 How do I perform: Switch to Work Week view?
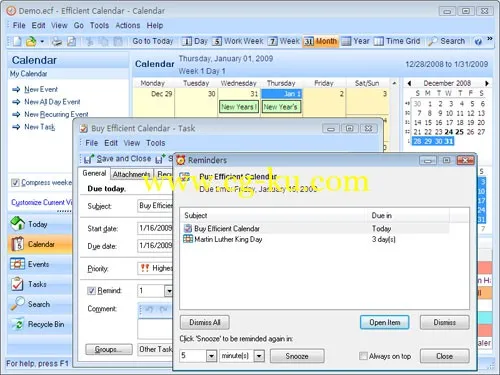238,41
